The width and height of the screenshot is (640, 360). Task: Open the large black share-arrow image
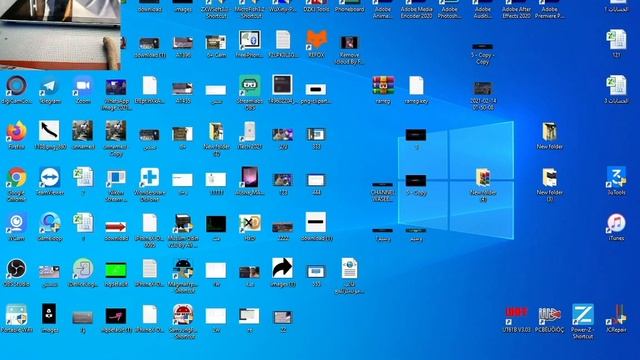point(282,269)
